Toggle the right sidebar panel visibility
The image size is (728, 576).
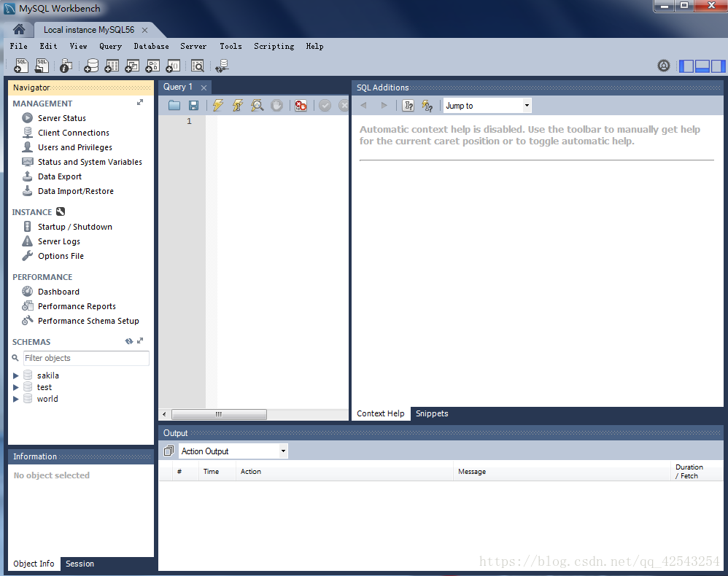pyautogui.click(x=718, y=66)
